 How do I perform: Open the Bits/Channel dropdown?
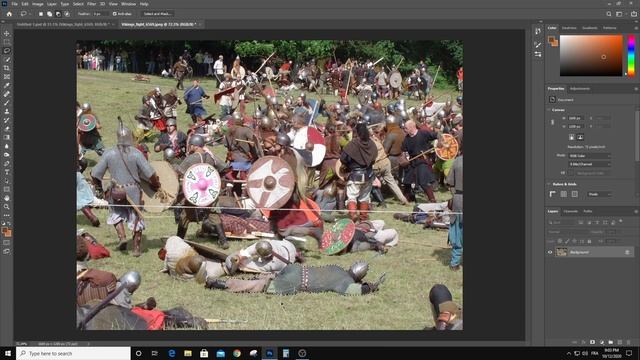pyautogui.click(x=590, y=164)
